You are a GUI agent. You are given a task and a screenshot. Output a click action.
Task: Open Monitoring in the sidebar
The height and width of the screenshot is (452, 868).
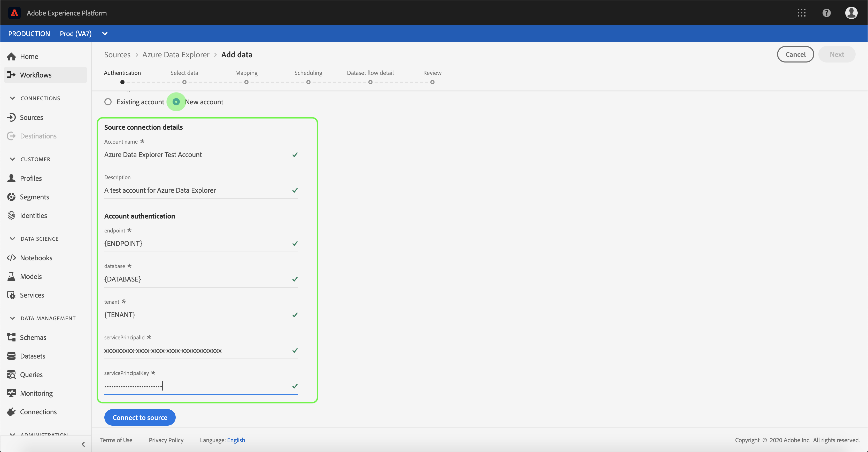[x=36, y=393]
